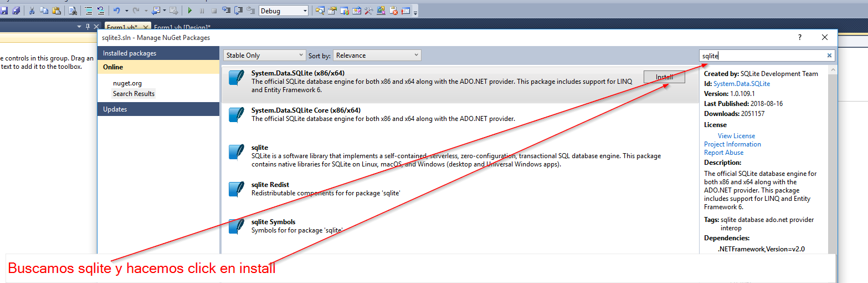
Task: Switch to the Form1.vb* editor tab
Action: [122, 27]
